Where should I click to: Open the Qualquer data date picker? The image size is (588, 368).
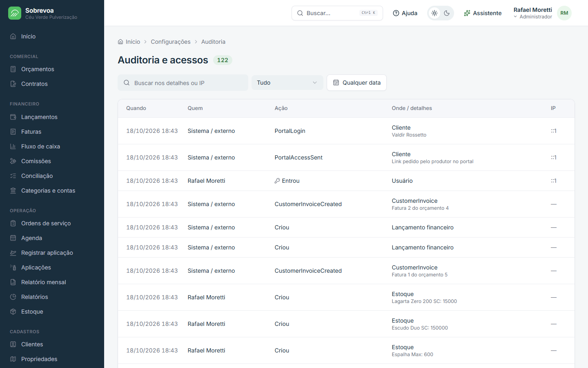tap(356, 83)
